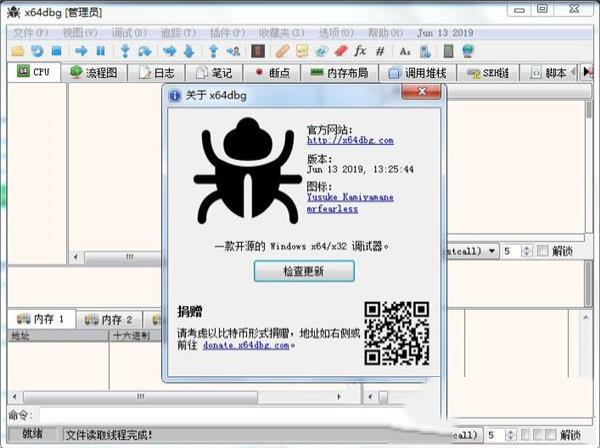Click the Step Over toolbar icon
Image resolution: width=600 pixels, height=448 pixels.
(145, 51)
